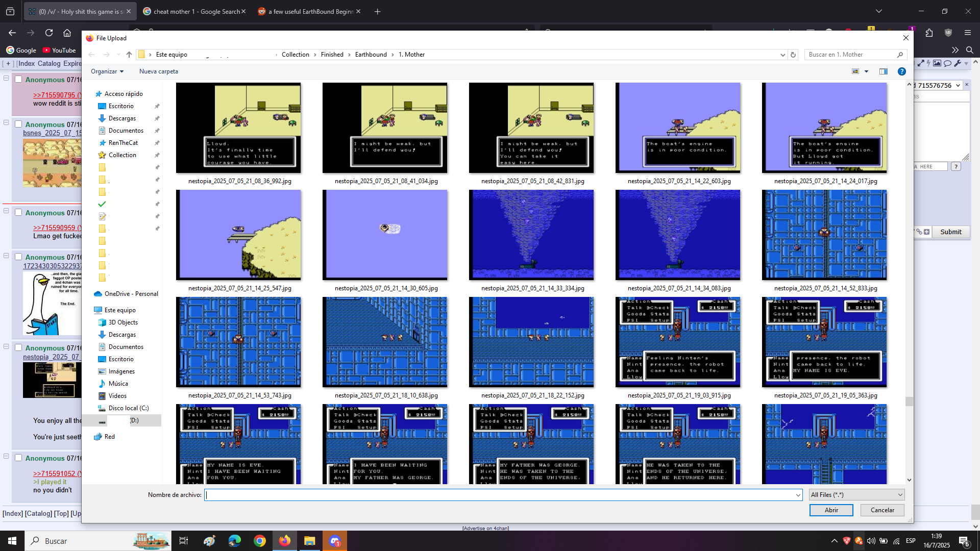Click the Abrir button
Screen dimensions: 980x551
click(831, 510)
